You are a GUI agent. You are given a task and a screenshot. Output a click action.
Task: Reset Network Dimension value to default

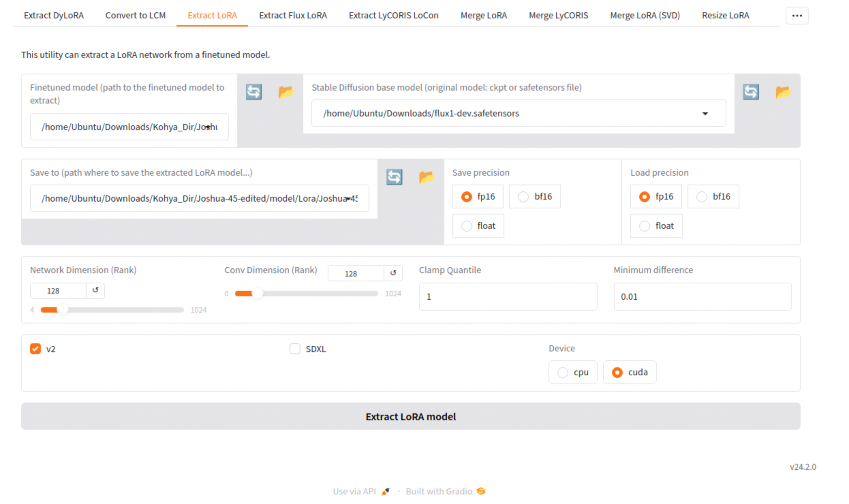[95, 290]
